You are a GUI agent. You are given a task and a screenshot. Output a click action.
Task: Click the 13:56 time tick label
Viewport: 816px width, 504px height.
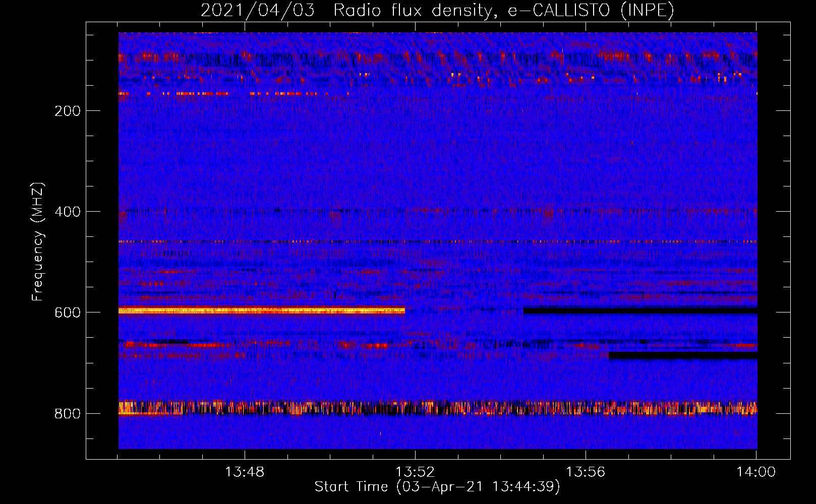click(x=586, y=472)
